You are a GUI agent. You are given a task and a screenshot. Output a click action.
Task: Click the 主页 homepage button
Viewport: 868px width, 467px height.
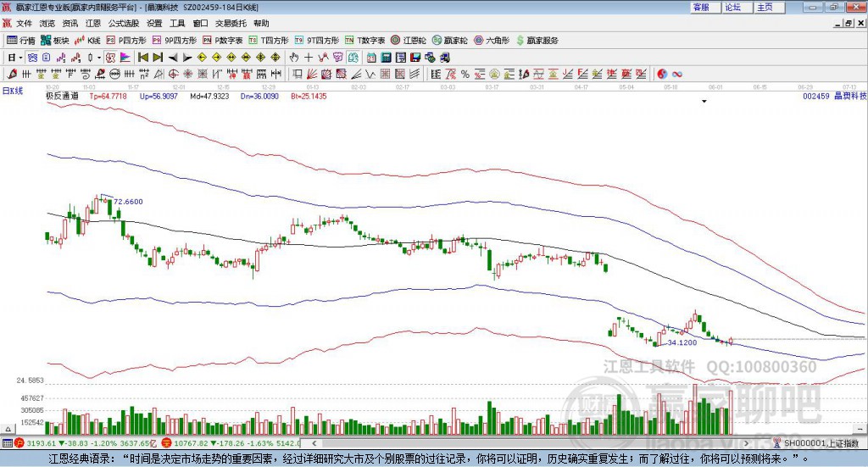[770, 7]
